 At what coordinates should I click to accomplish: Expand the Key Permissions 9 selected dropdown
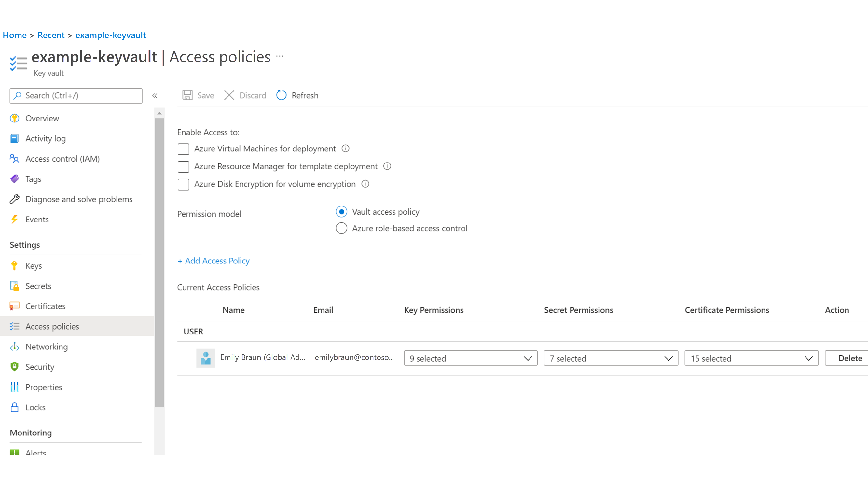[471, 358]
